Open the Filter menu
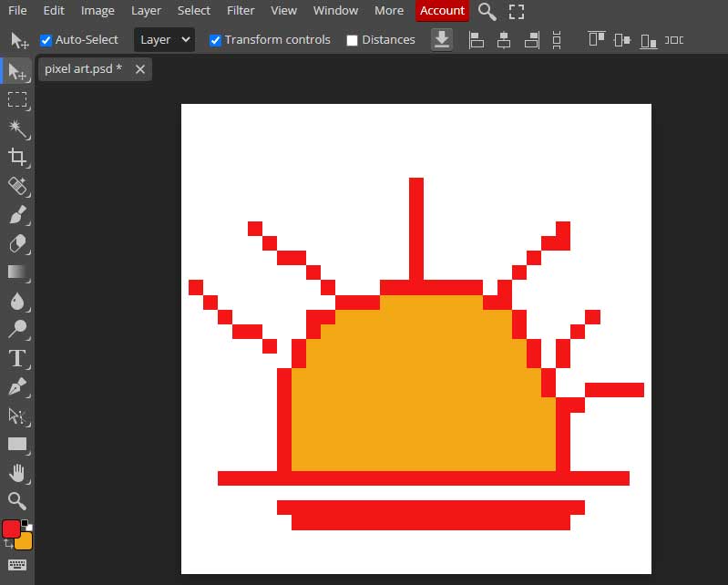This screenshot has width=728, height=585. coord(241,11)
